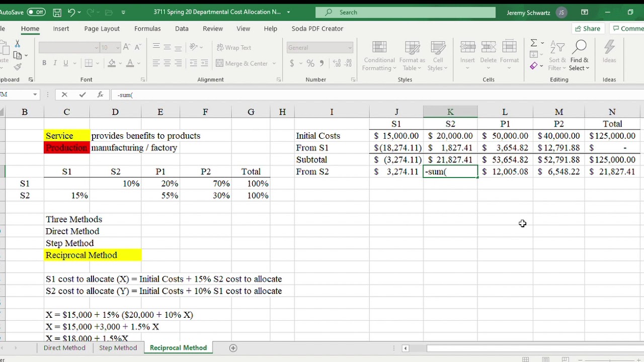Image resolution: width=644 pixels, height=362 pixels.
Task: Open the Page Layout ribbon tab
Action: tap(102, 29)
